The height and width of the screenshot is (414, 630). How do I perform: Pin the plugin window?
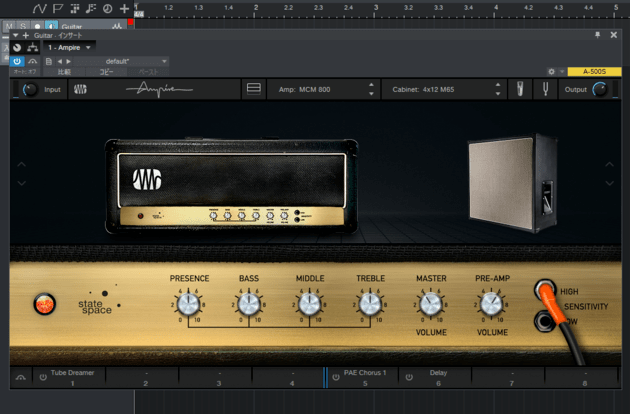coord(598,34)
